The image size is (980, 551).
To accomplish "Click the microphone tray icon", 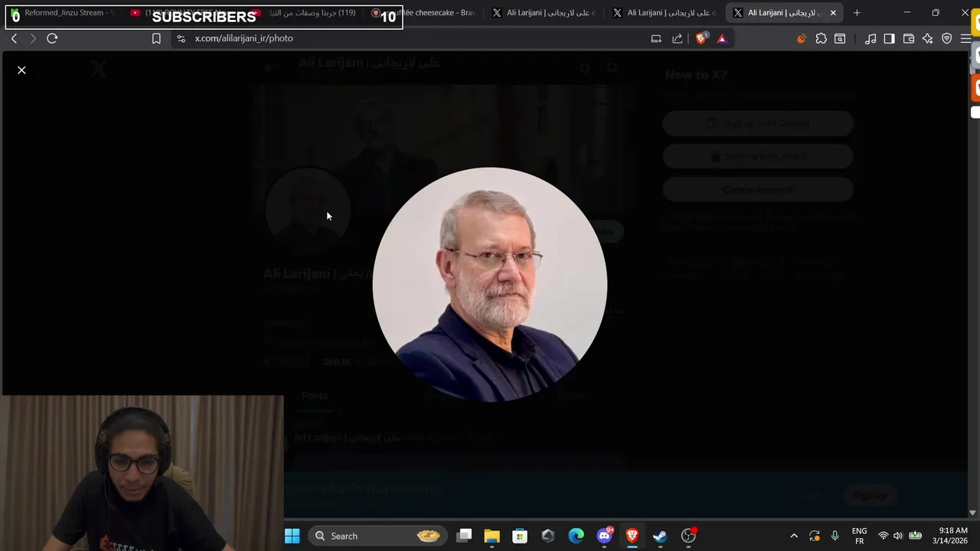I will click(835, 536).
